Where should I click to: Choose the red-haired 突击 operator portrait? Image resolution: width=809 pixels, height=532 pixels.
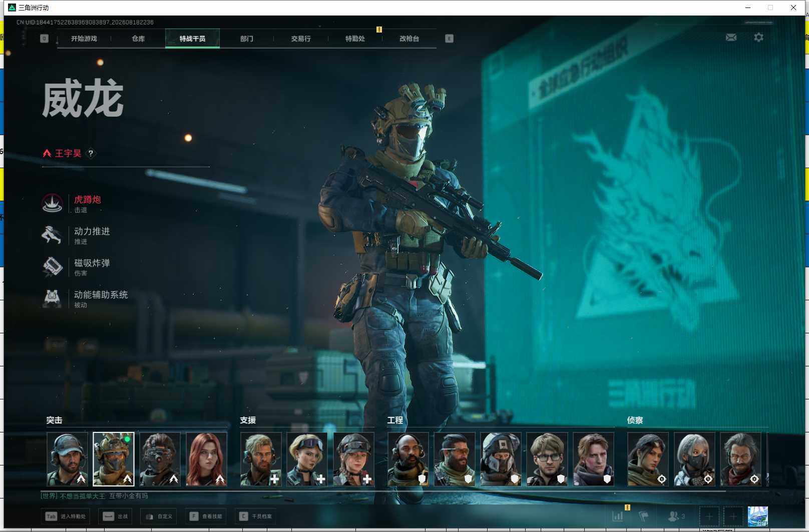(206, 459)
